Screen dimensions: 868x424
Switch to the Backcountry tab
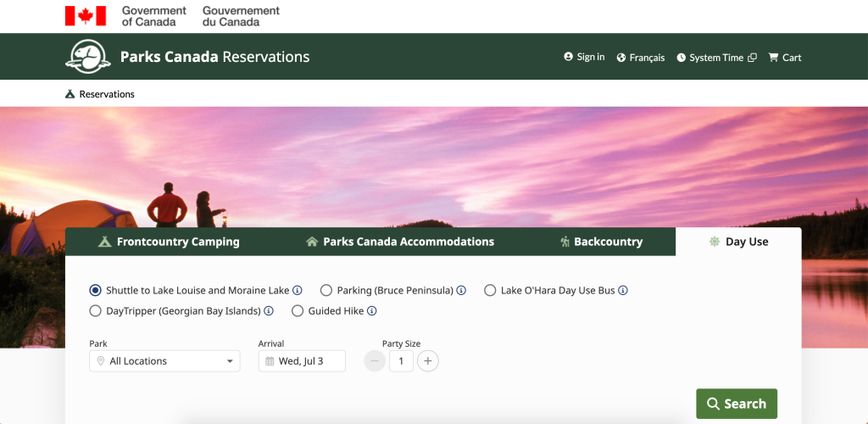pyautogui.click(x=601, y=242)
